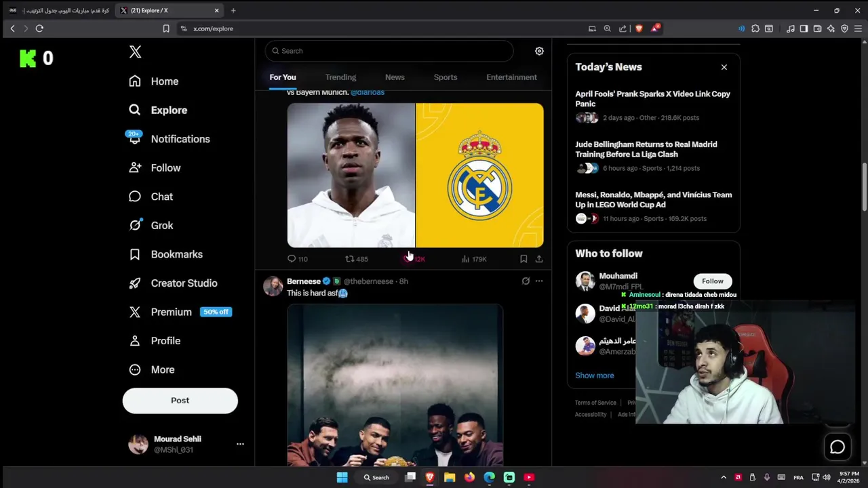Reply to the Vinicius post (110 replies)
The image size is (868, 488).
pyautogui.click(x=297, y=259)
